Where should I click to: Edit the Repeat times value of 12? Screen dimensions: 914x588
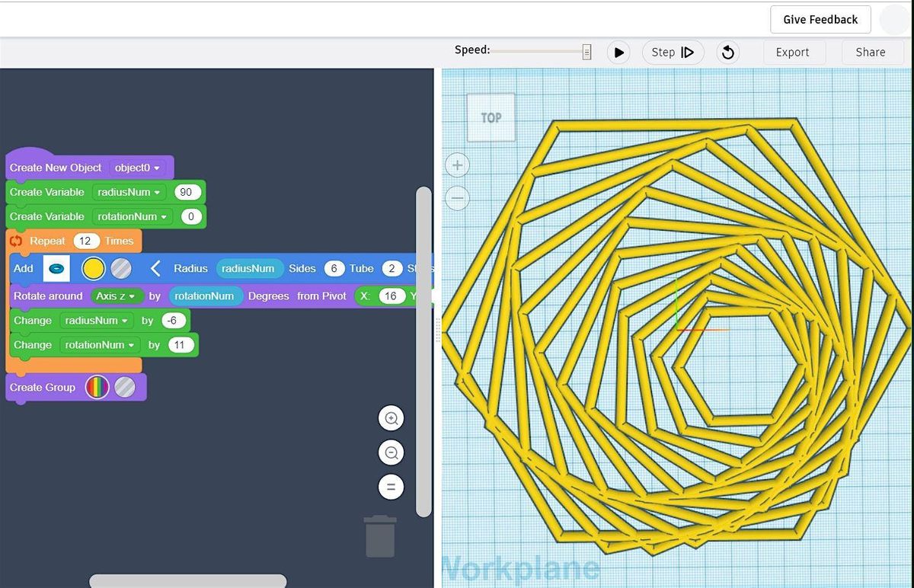(85, 241)
